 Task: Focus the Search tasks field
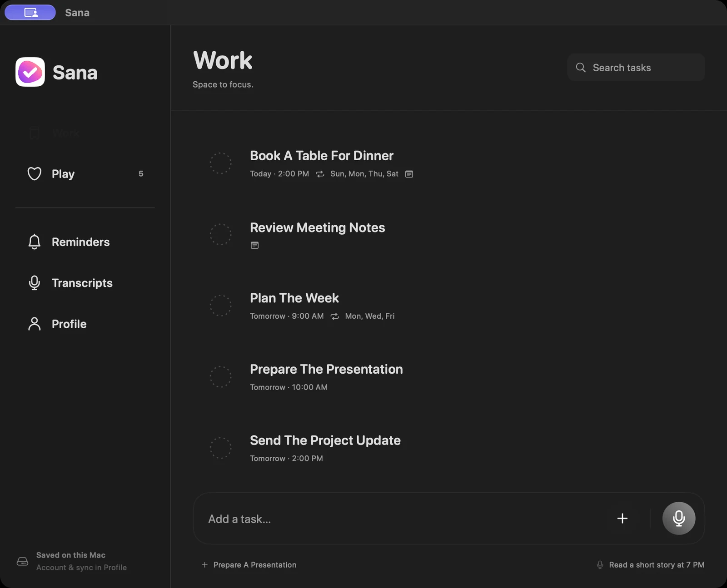click(636, 68)
